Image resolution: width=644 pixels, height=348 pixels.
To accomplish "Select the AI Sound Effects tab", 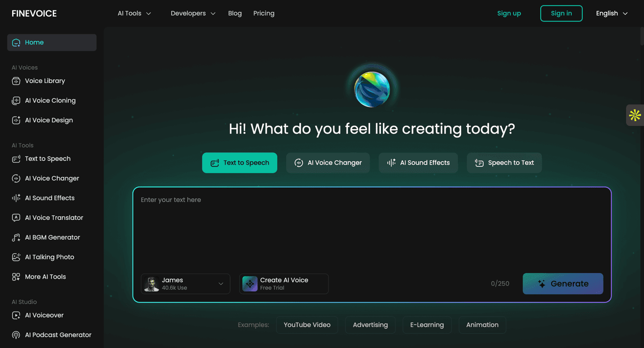I will click(418, 163).
